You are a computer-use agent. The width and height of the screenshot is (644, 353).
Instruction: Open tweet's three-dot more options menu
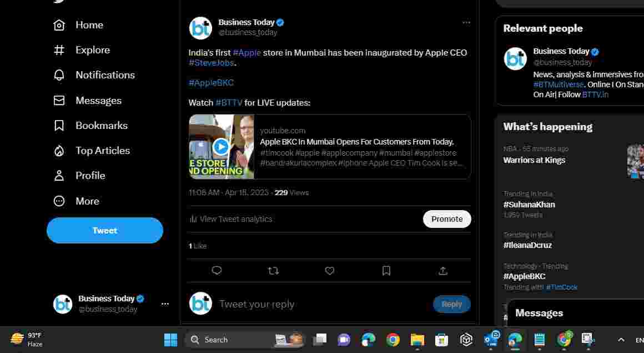pyautogui.click(x=466, y=23)
